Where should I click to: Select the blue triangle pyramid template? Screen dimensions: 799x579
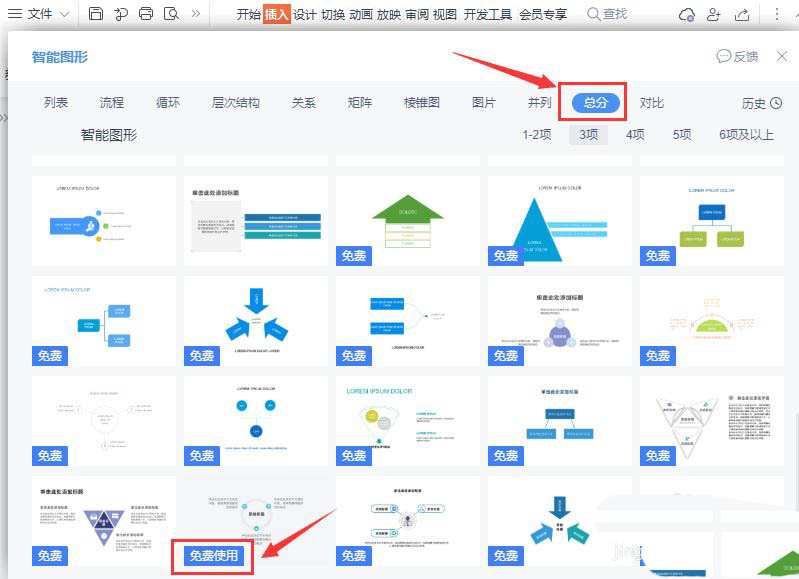(560, 221)
